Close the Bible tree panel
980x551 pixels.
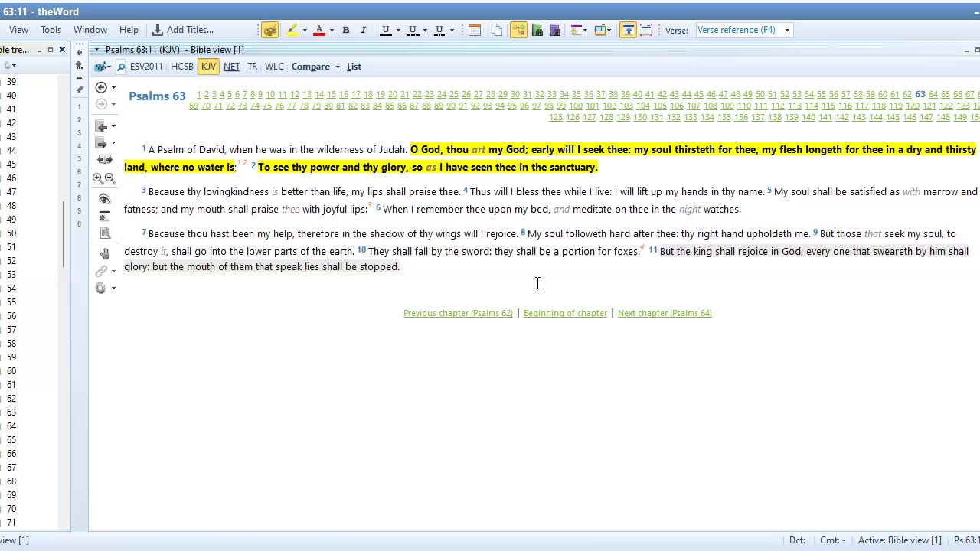(63, 50)
